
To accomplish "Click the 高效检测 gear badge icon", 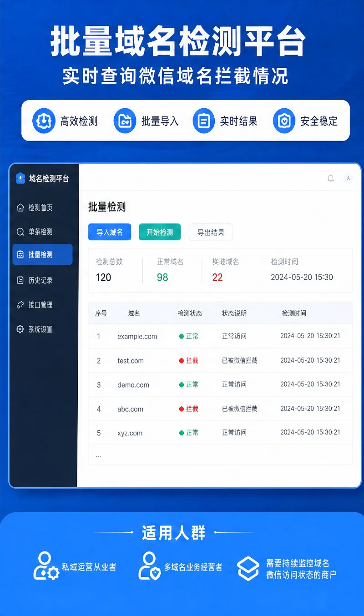I will point(43,121).
